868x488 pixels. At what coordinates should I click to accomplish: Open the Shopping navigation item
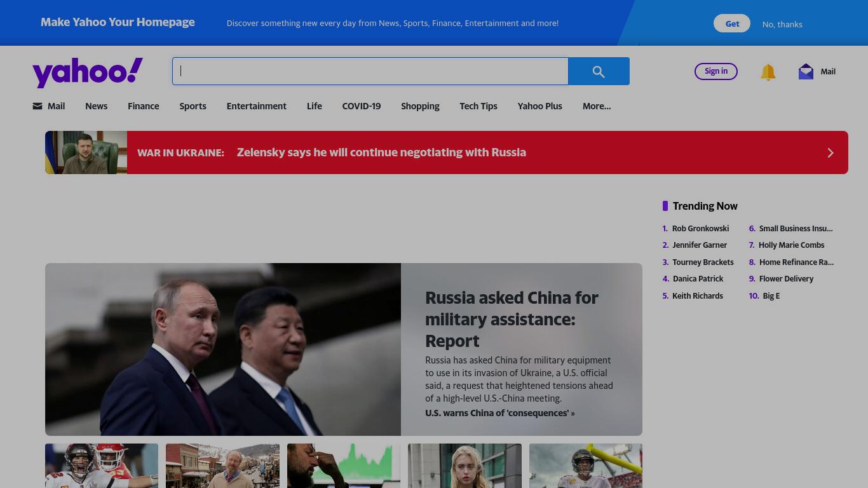[x=420, y=106]
